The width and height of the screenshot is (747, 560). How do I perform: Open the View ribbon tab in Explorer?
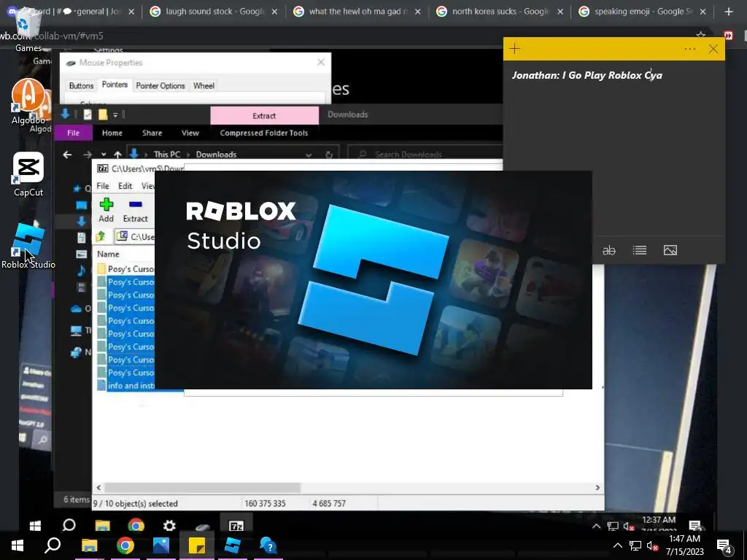tap(190, 133)
